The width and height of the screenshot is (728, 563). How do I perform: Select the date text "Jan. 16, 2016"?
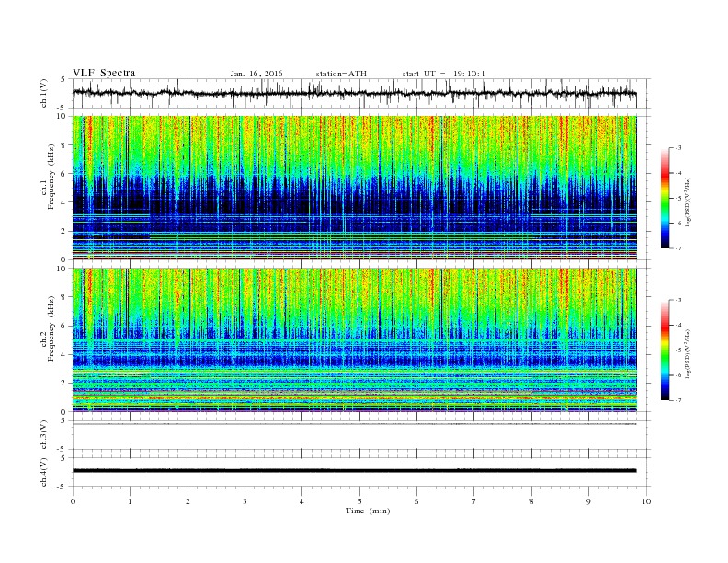256,74
